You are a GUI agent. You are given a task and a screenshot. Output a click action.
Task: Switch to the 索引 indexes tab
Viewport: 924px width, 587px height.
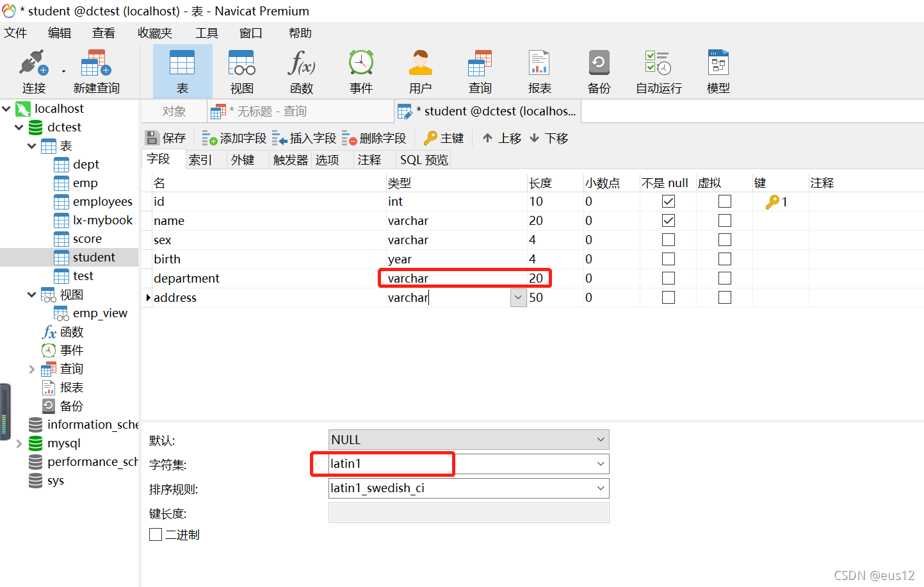tap(200, 160)
